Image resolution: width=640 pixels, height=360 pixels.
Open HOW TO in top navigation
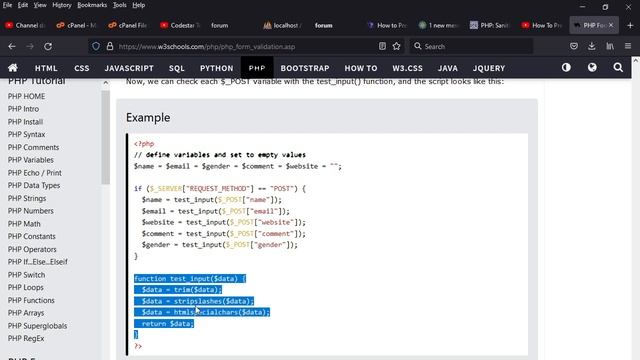pos(361,68)
